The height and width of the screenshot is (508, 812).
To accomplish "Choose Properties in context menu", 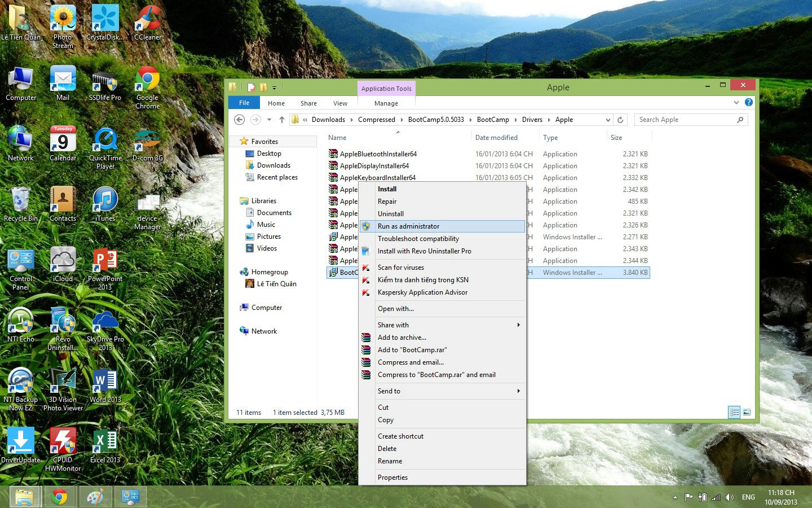I will (442, 477).
